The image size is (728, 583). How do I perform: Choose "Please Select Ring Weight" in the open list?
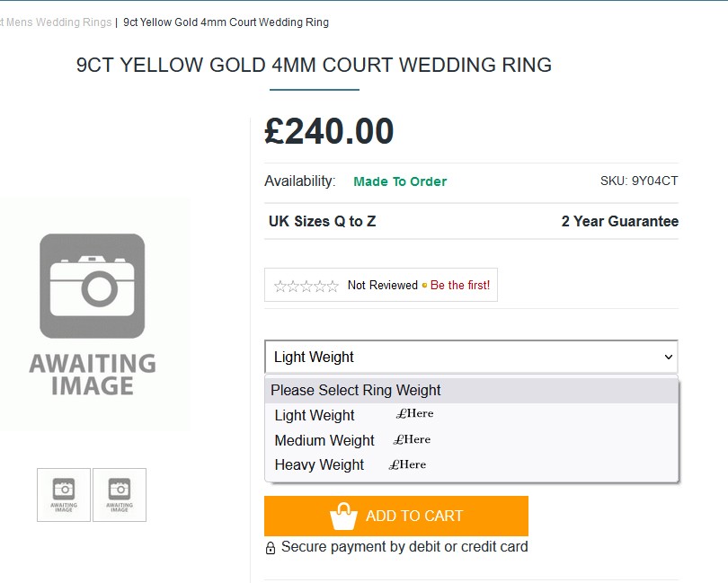(x=356, y=391)
